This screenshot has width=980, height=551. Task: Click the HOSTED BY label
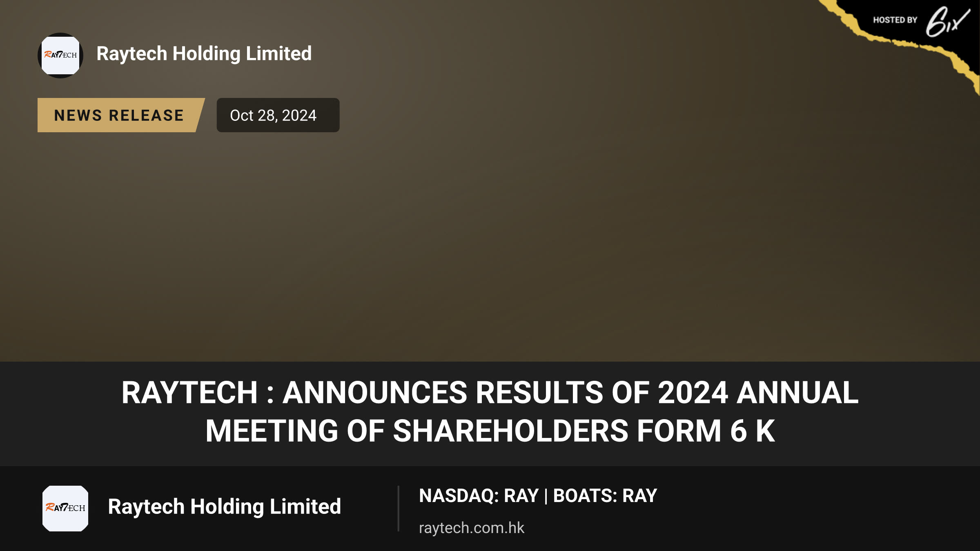tap(895, 20)
